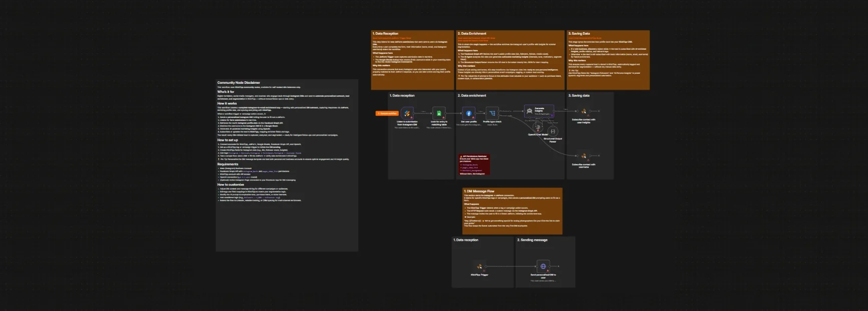Viewport: 868px width, 311px height.
Task: Open Subscribe contact with user insights node
Action: click(584, 111)
